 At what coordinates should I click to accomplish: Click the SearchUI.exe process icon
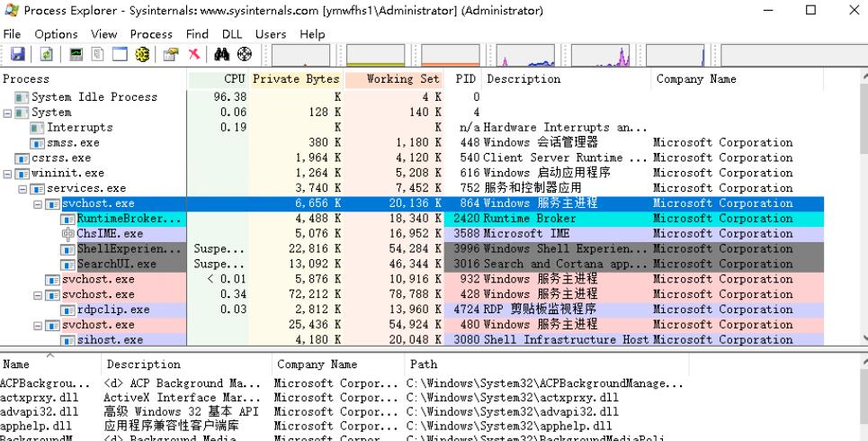[x=67, y=265]
